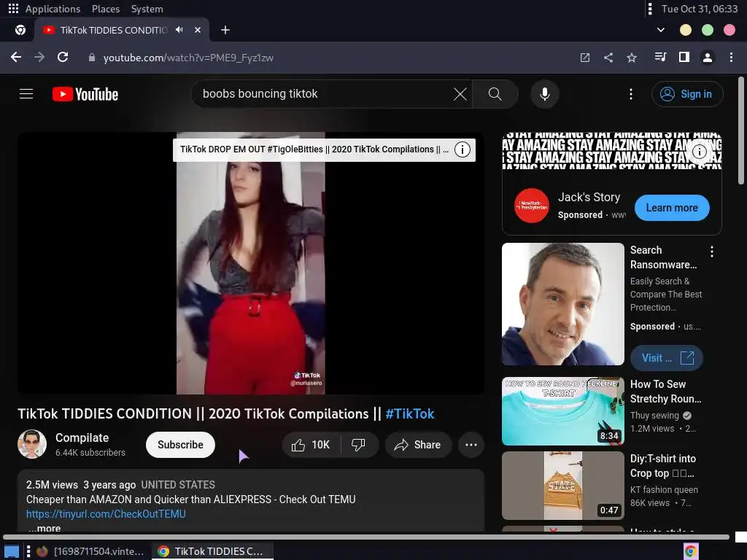
Task: Open the NewYork-Presbyterian advertiser logo
Action: [532, 206]
